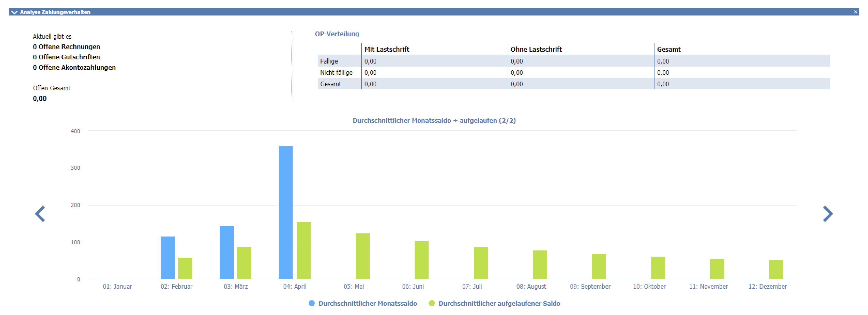Click the green Dezember bar
This screenshot has height=315, width=868.
[776, 269]
